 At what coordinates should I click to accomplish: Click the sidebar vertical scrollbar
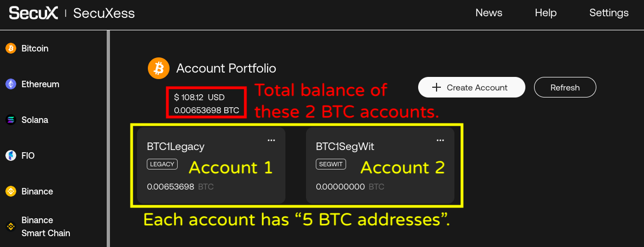[108, 139]
